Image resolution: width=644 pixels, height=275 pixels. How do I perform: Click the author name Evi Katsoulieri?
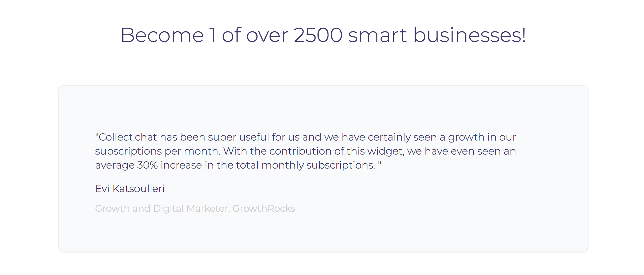click(x=130, y=189)
